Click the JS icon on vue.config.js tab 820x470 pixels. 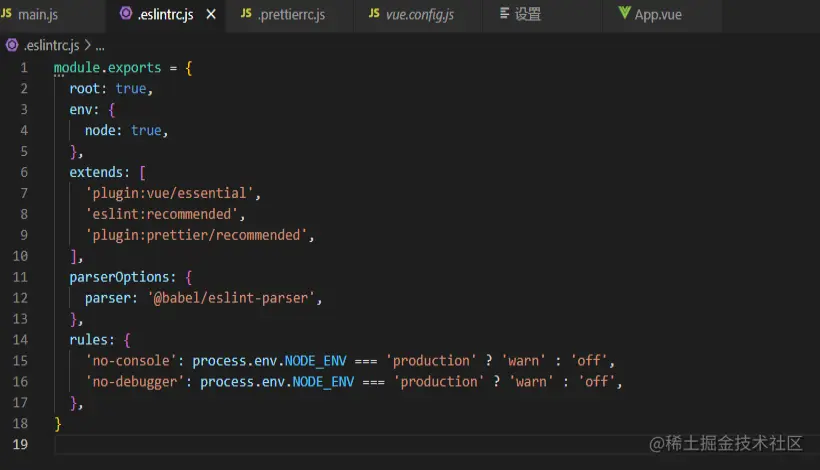point(374,14)
